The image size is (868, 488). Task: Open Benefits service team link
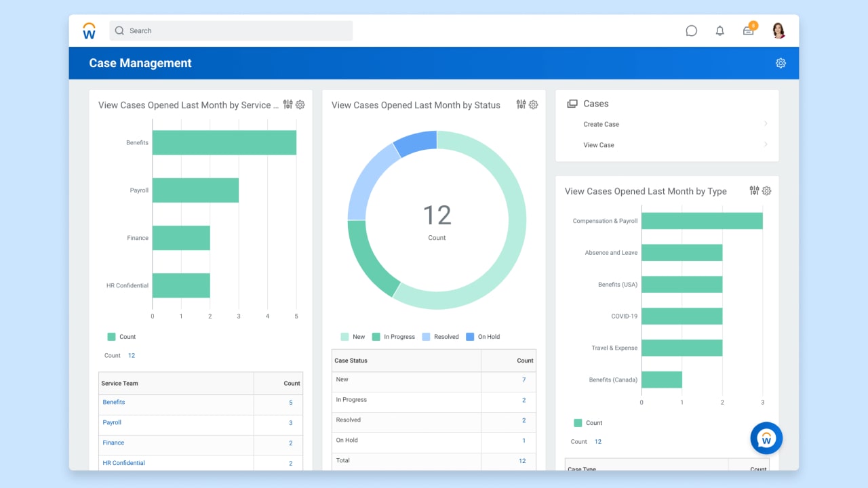point(114,402)
